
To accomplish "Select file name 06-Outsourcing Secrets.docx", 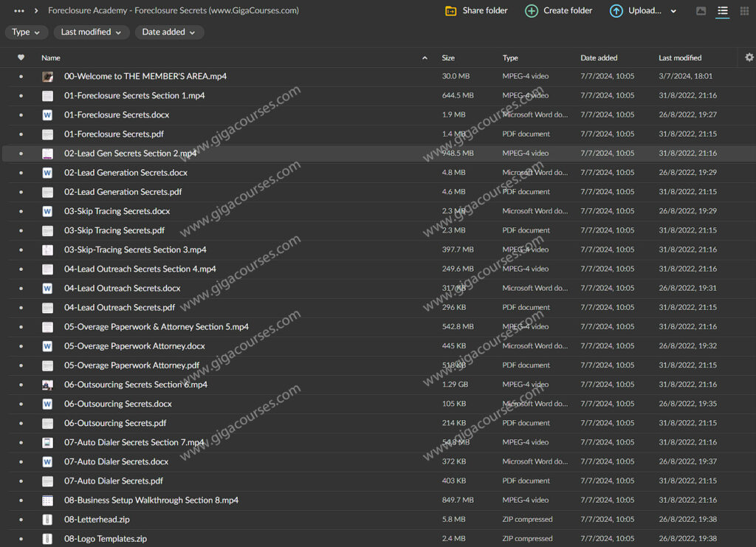I will pyautogui.click(x=118, y=404).
